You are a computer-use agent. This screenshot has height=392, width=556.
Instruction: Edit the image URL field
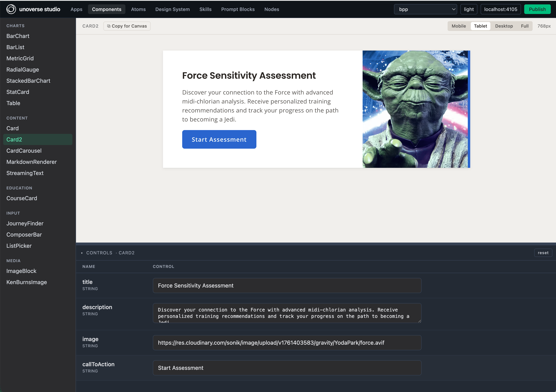287,343
